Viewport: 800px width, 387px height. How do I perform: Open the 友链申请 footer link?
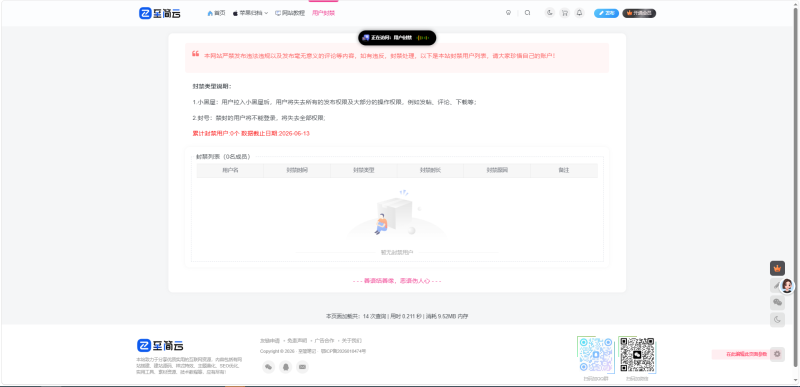tap(270, 341)
